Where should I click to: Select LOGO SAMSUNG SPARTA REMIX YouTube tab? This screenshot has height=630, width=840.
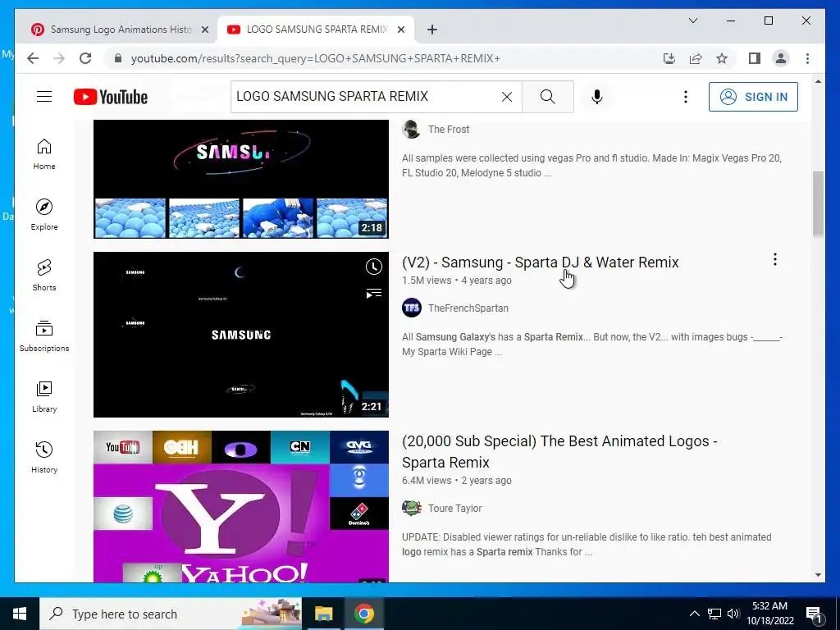click(316, 30)
